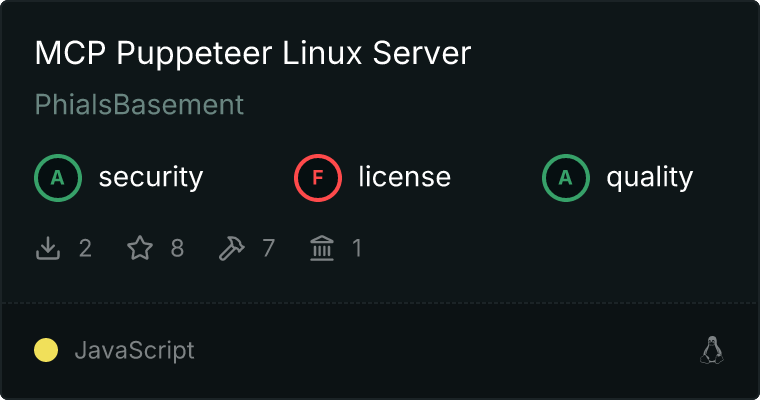The height and width of the screenshot is (400, 760).
Task: Select the license label text
Action: tap(404, 178)
